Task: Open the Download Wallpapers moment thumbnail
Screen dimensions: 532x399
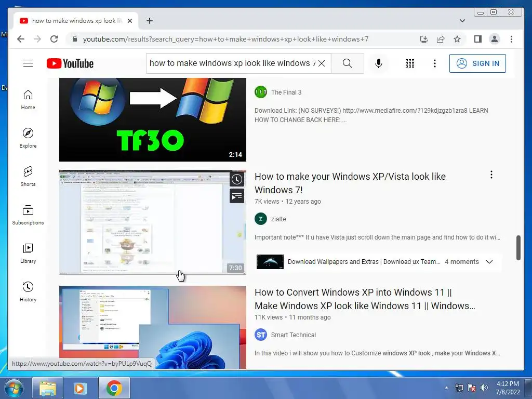Action: tap(270, 262)
